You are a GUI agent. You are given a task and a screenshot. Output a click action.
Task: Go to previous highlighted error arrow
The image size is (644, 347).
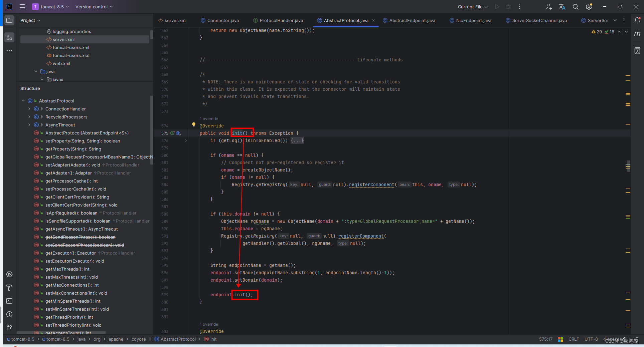(619, 32)
